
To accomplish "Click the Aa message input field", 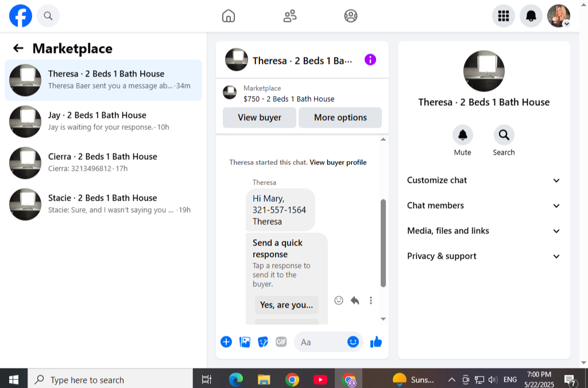I will pos(320,342).
